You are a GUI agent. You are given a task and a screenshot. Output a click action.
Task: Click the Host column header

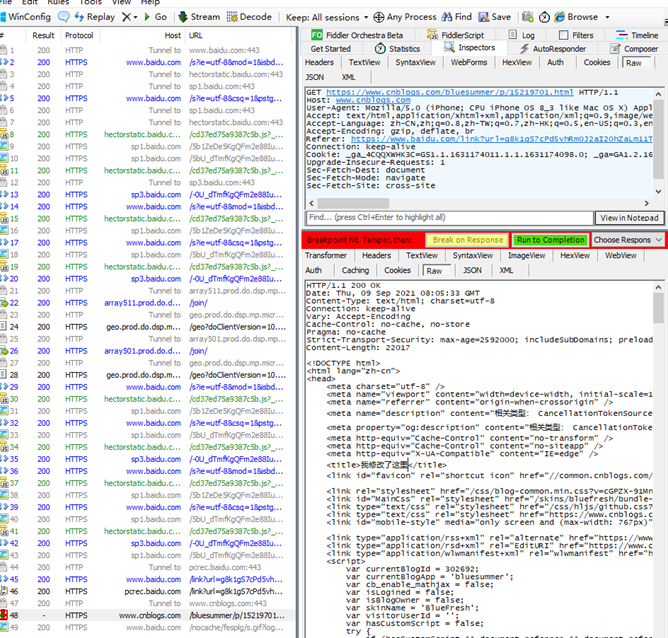click(x=173, y=35)
